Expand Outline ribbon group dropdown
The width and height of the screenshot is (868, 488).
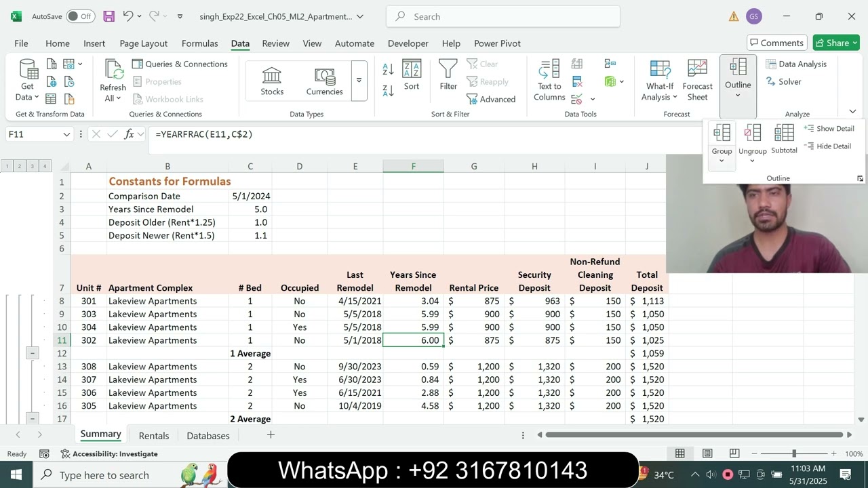pos(738,96)
